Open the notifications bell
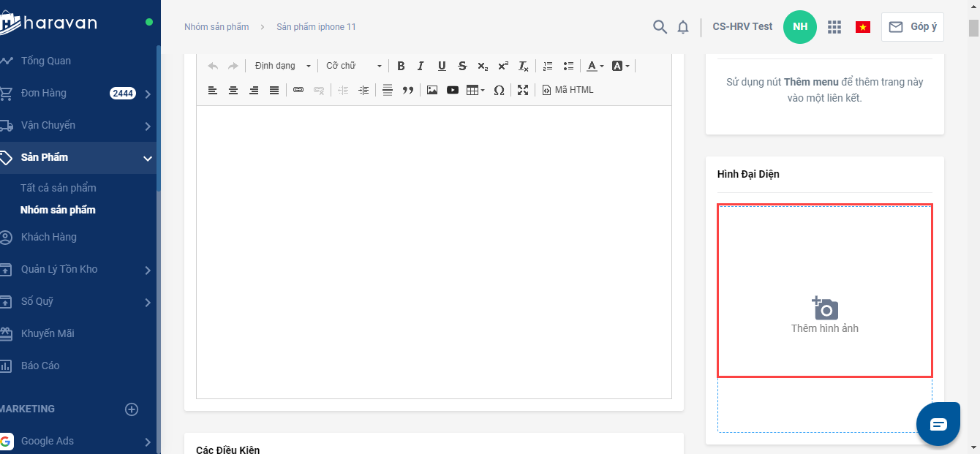The image size is (980, 454). tap(683, 27)
